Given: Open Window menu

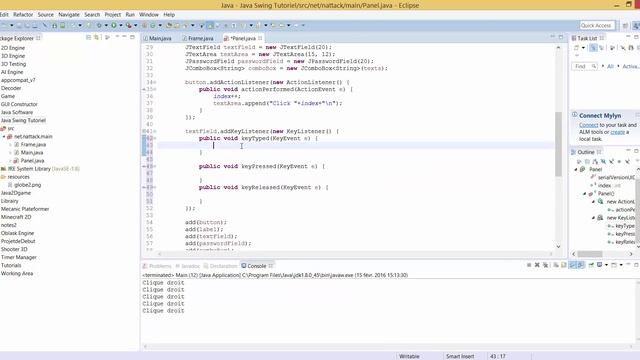Looking at the screenshot, I should [x=149, y=14].
